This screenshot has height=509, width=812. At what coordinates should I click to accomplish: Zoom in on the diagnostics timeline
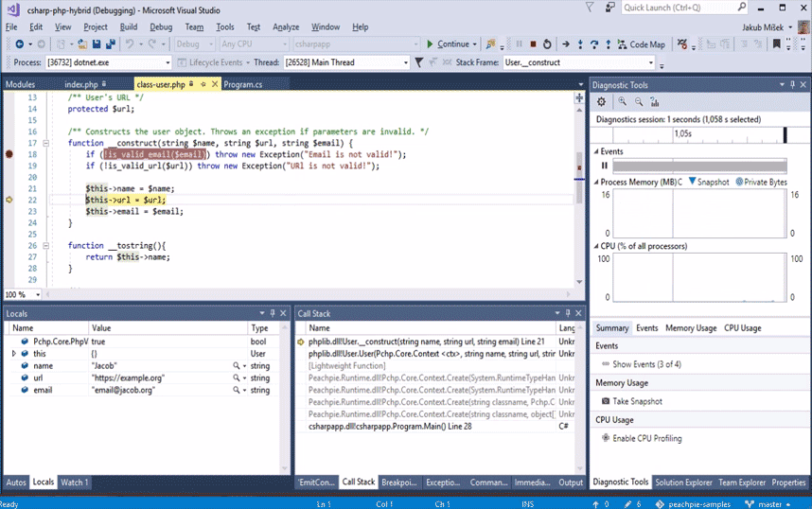pos(623,101)
